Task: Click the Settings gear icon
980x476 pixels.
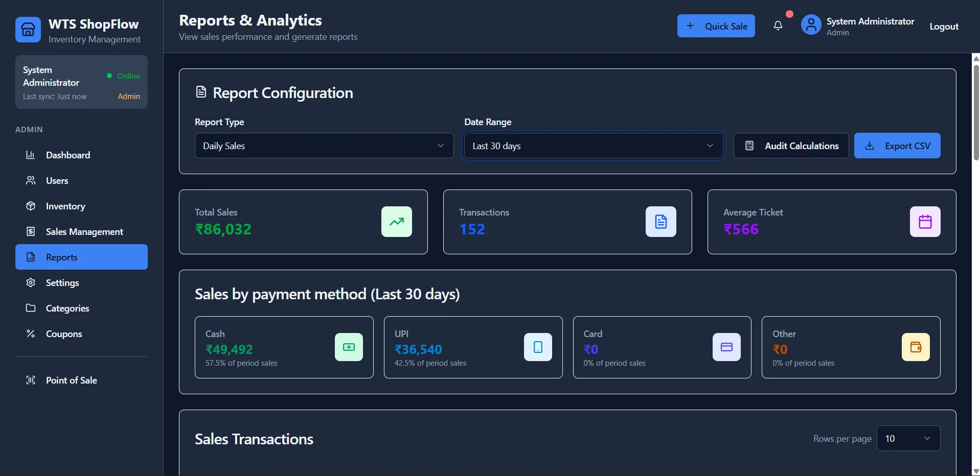Action: [31, 282]
